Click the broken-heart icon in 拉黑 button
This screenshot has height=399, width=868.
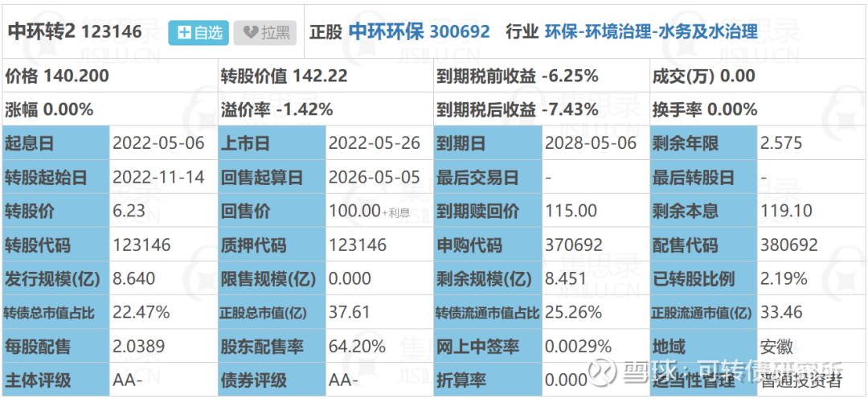(x=251, y=33)
